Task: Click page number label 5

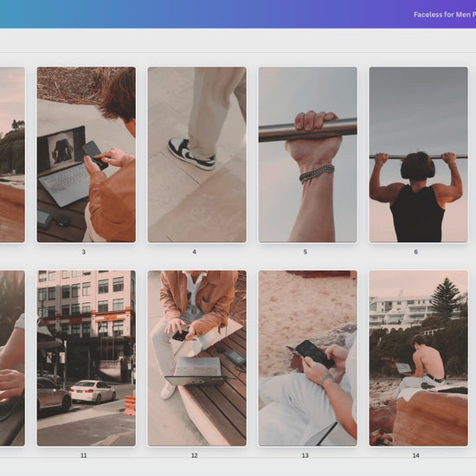Action: 306,252
